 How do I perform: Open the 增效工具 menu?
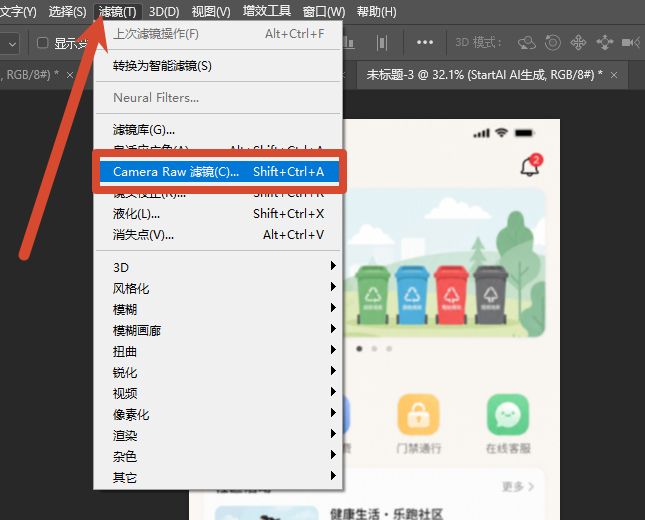coord(267,11)
